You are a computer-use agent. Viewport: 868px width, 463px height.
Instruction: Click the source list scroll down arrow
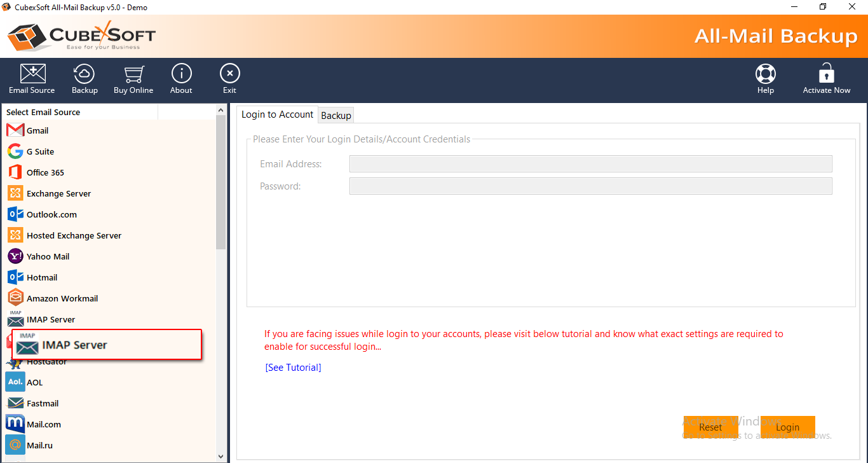pos(221,456)
